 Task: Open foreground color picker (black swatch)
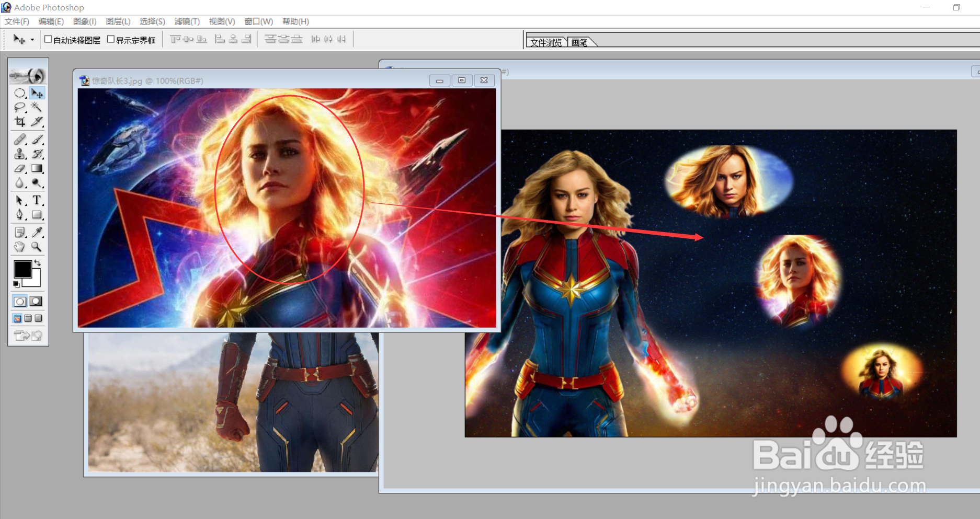coord(22,269)
